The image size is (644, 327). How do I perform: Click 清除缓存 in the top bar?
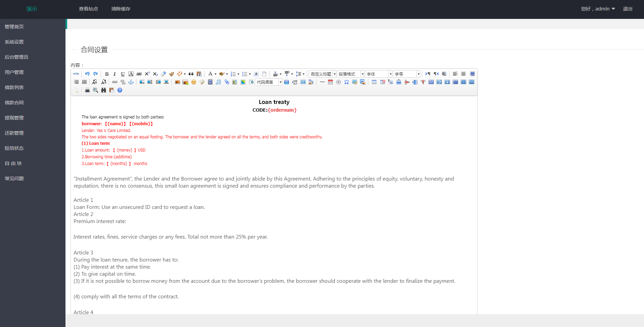pos(121,9)
